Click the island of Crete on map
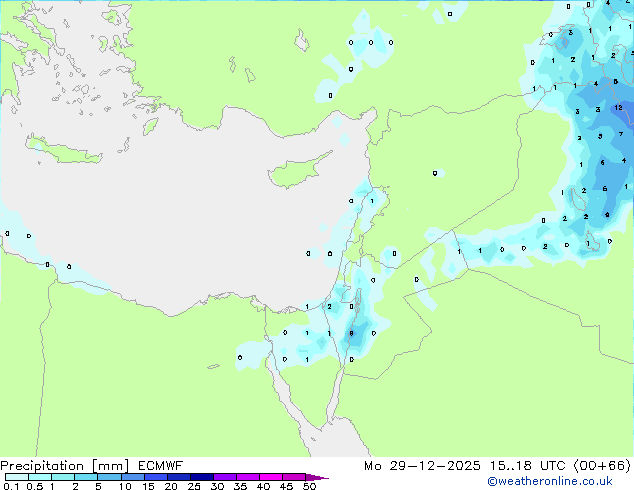 (63, 150)
